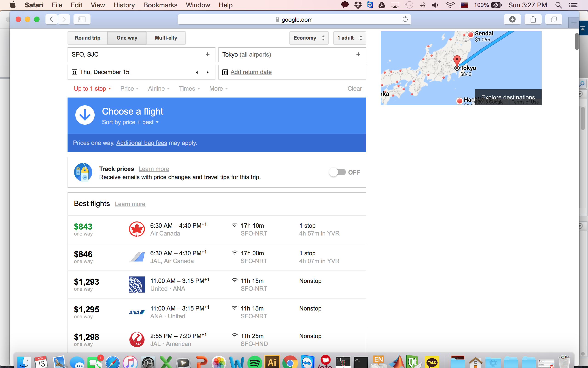
Task: Go back with Safari's back arrow
Action: [x=51, y=19]
